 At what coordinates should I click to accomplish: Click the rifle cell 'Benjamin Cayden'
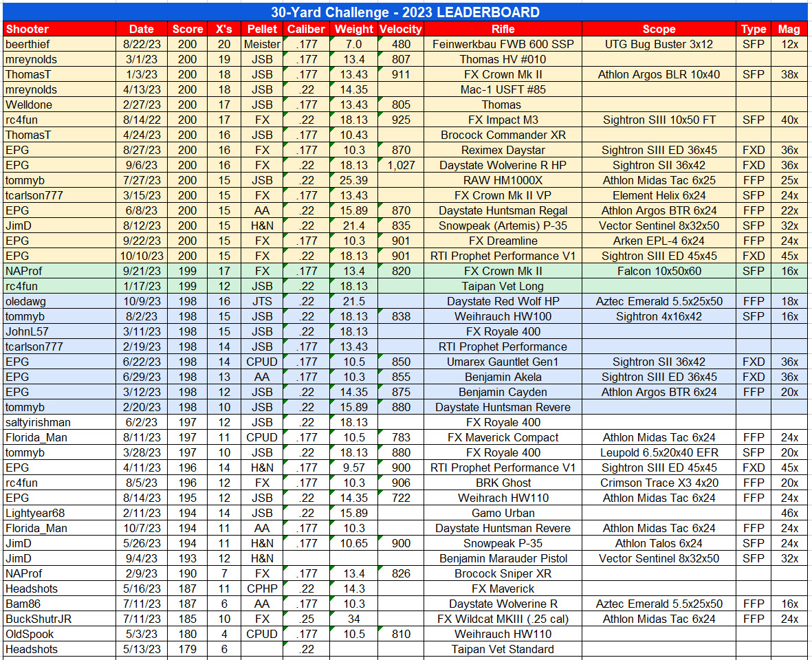(x=503, y=392)
